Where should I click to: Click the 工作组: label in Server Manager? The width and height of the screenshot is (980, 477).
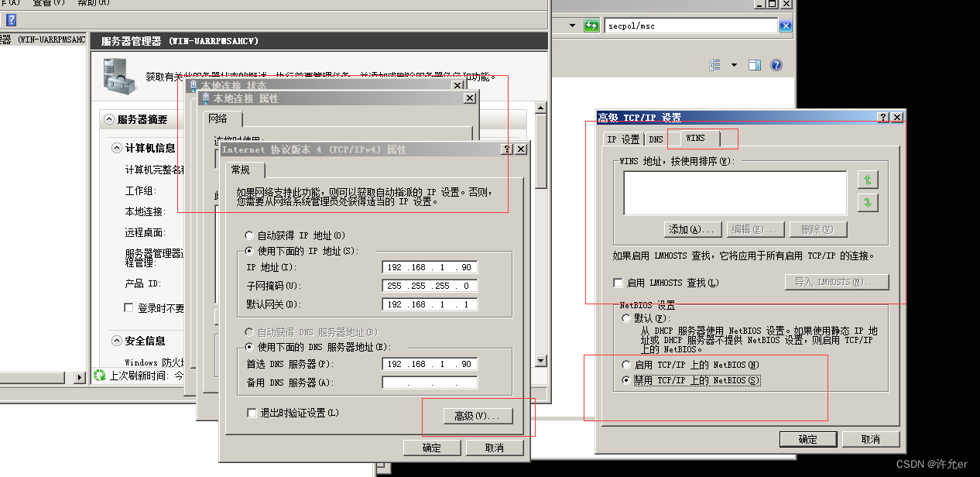point(140,190)
